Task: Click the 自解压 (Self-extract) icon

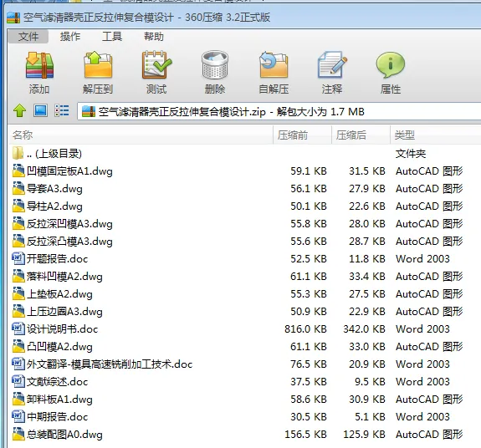Action: tap(274, 64)
